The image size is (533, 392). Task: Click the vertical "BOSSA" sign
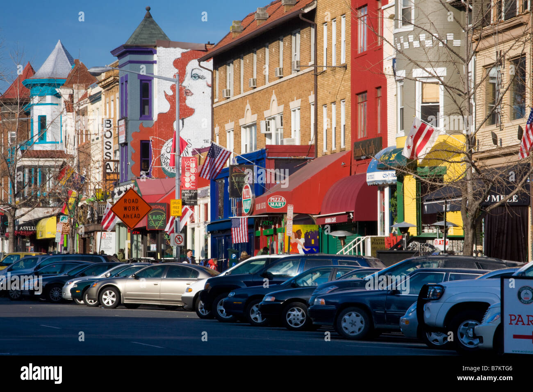point(108,146)
